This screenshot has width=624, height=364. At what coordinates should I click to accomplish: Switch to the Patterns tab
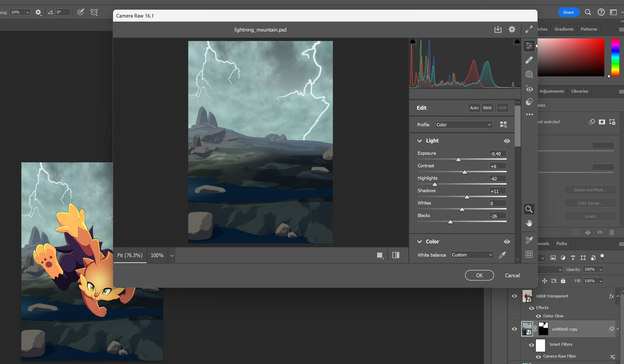pyautogui.click(x=589, y=29)
